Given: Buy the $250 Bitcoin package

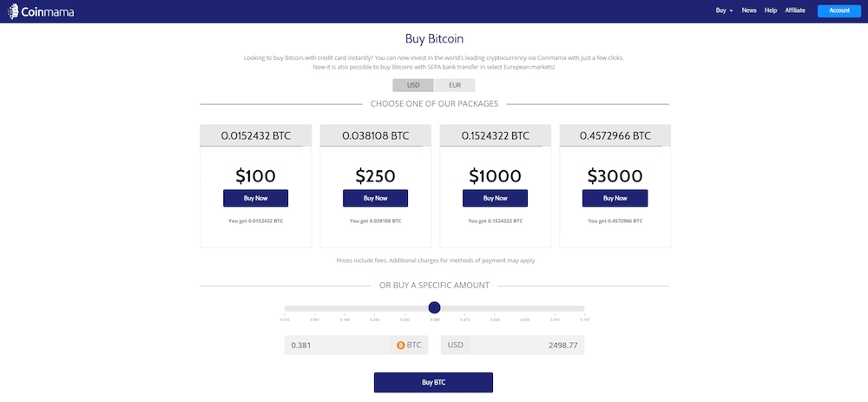Looking at the screenshot, I should (375, 198).
